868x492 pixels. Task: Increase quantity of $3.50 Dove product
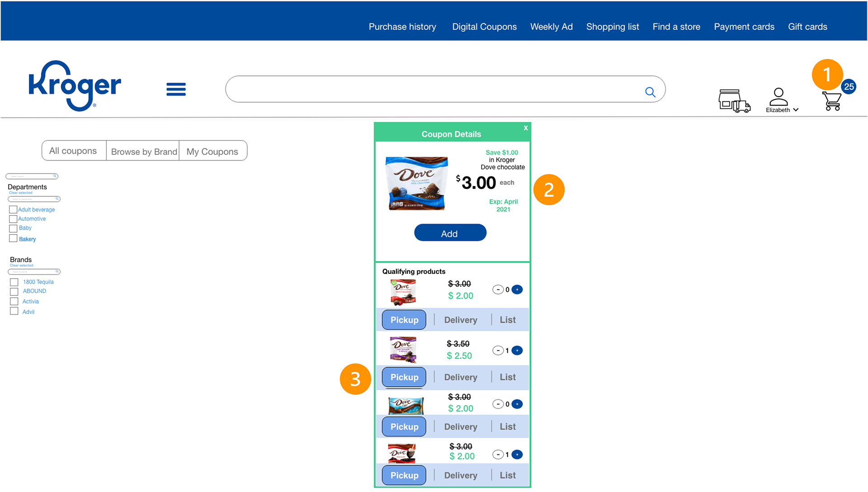click(517, 350)
